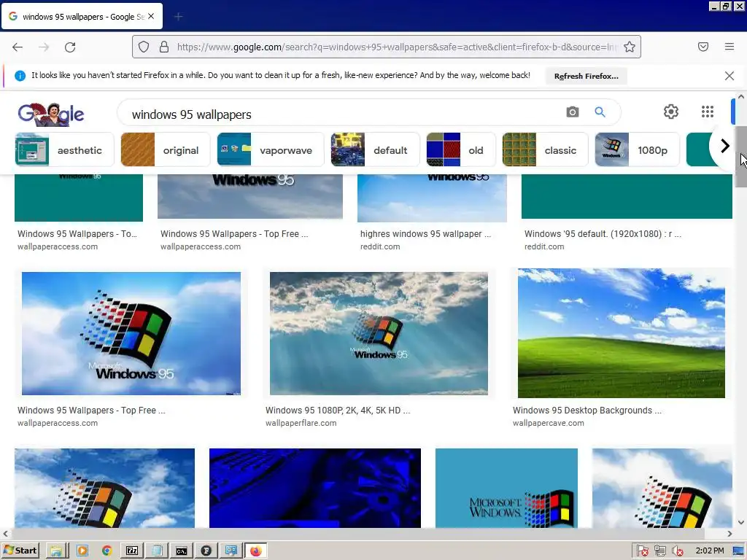747x560 pixels.
Task: Open Google quick settings gear
Action: coord(671,112)
